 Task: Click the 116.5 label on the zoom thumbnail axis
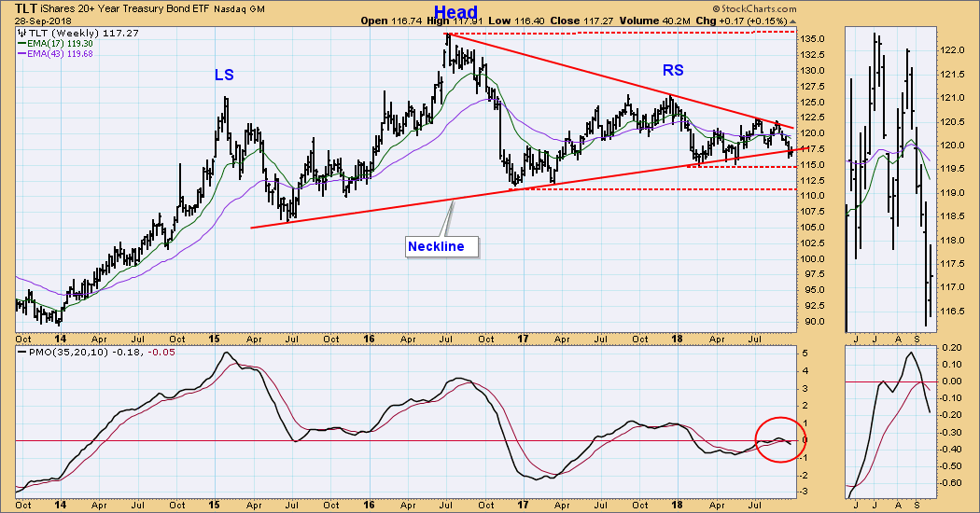coord(953,312)
